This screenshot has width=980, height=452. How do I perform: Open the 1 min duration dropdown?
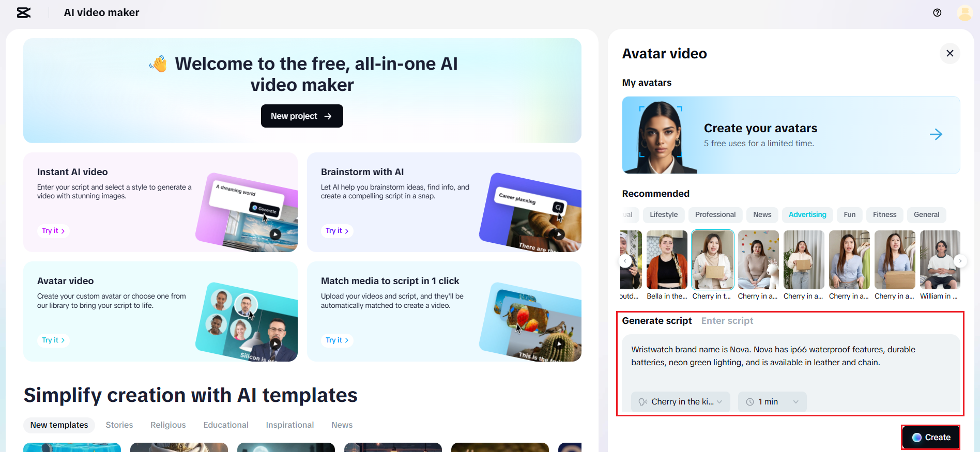tap(772, 402)
